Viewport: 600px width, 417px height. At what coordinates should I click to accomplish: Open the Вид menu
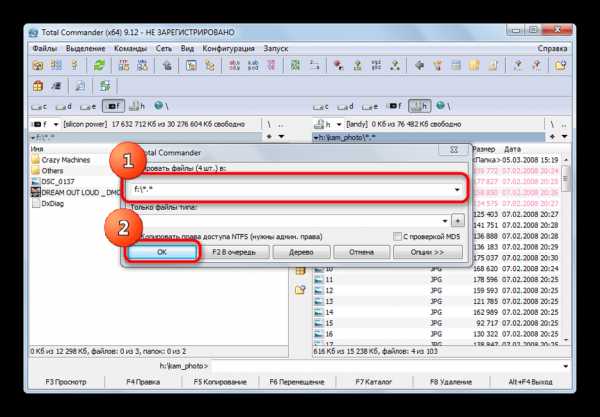click(x=187, y=49)
